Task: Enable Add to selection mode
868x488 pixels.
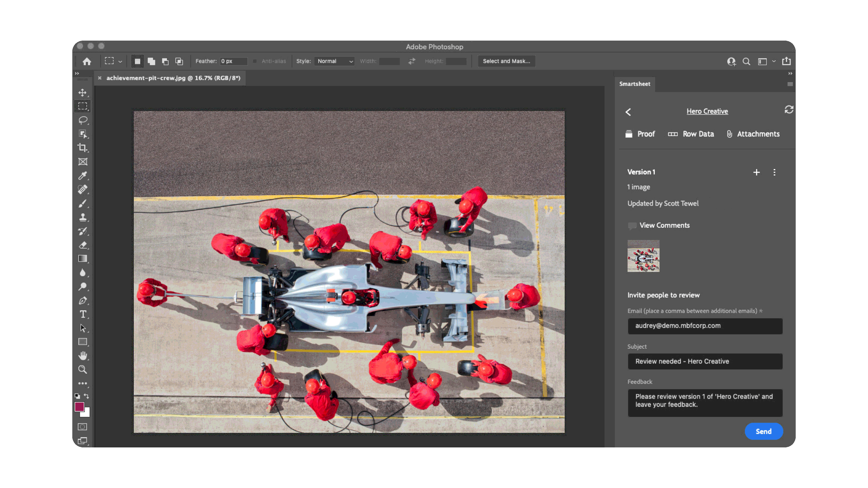Action: (x=151, y=61)
